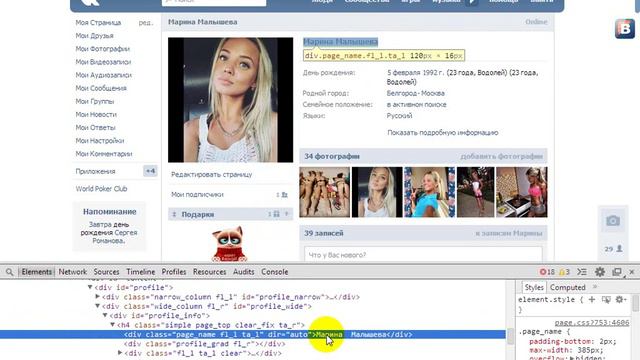Show more Styles sidebar tabs chevron
The image size is (640, 360).
tap(595, 287)
